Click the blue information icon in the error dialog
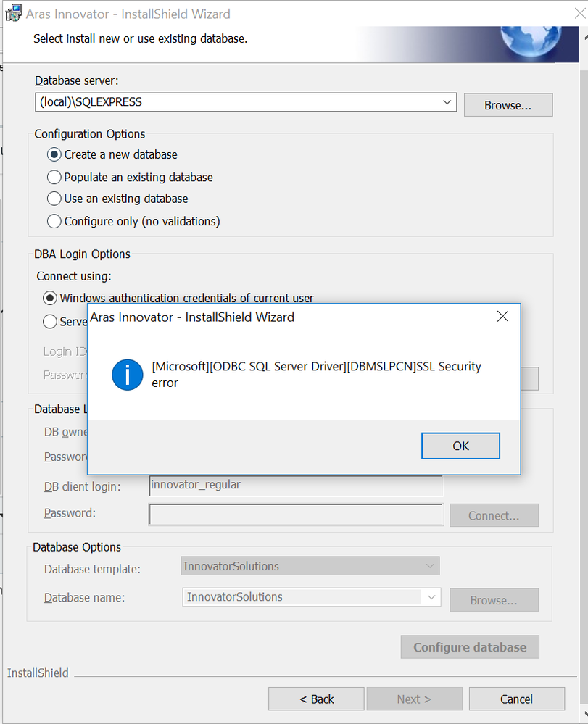 (x=128, y=375)
